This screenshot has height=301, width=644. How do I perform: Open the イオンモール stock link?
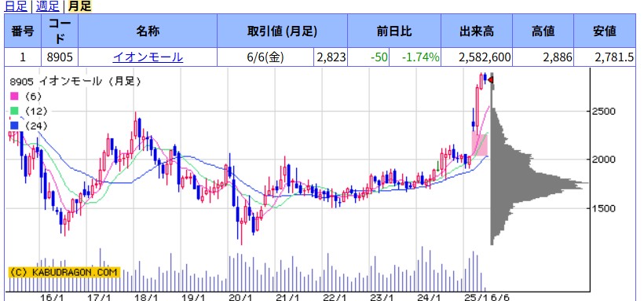pos(148,57)
